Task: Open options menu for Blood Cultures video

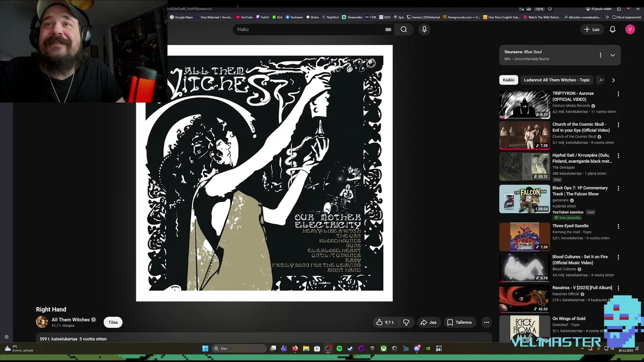Action: (618, 257)
